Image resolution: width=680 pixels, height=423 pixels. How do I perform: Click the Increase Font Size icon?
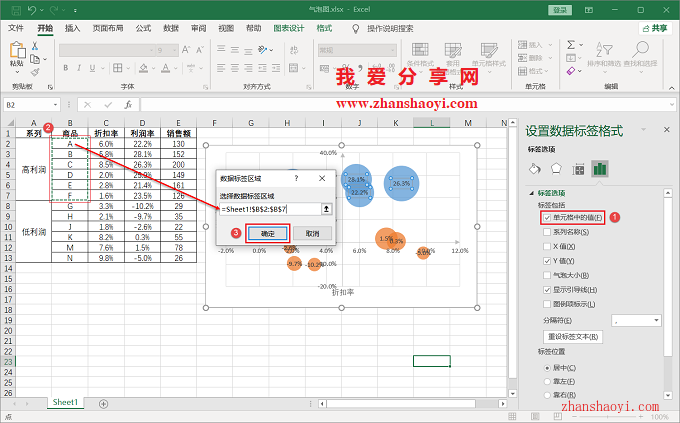coord(186,50)
